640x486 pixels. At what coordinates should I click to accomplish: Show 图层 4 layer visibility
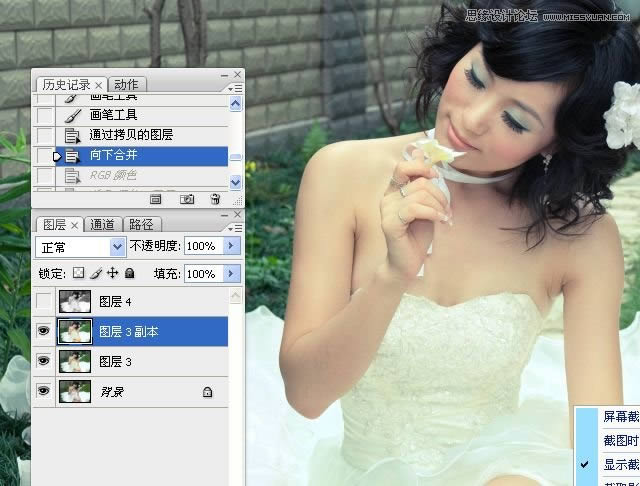tap(43, 301)
